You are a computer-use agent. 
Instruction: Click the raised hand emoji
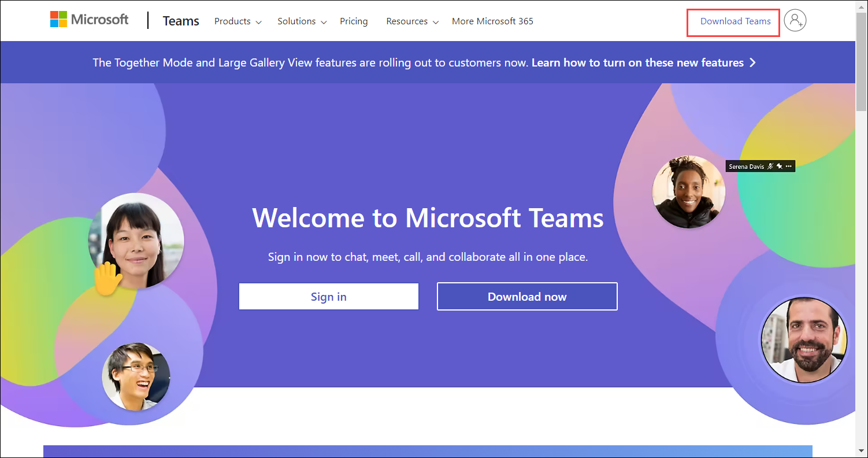point(108,278)
